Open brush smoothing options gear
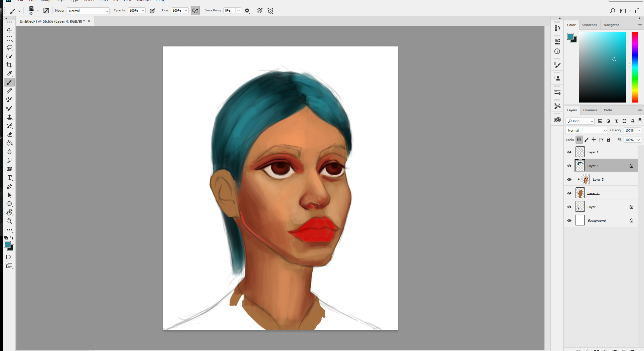644x351 pixels. 247,11
